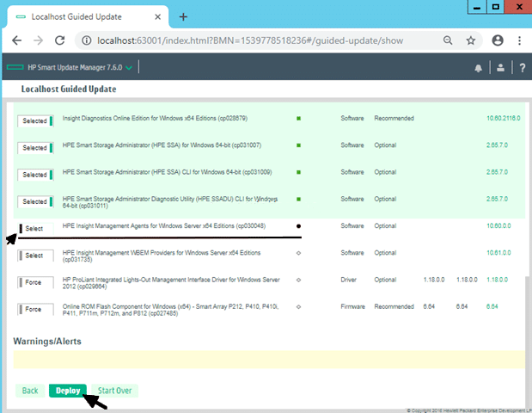Open the Chrome profile avatar

coord(498,40)
